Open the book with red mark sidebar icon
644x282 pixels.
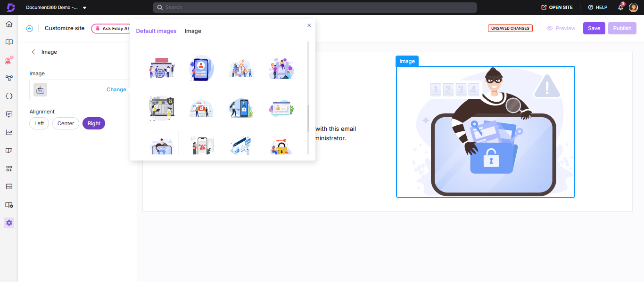click(x=9, y=151)
